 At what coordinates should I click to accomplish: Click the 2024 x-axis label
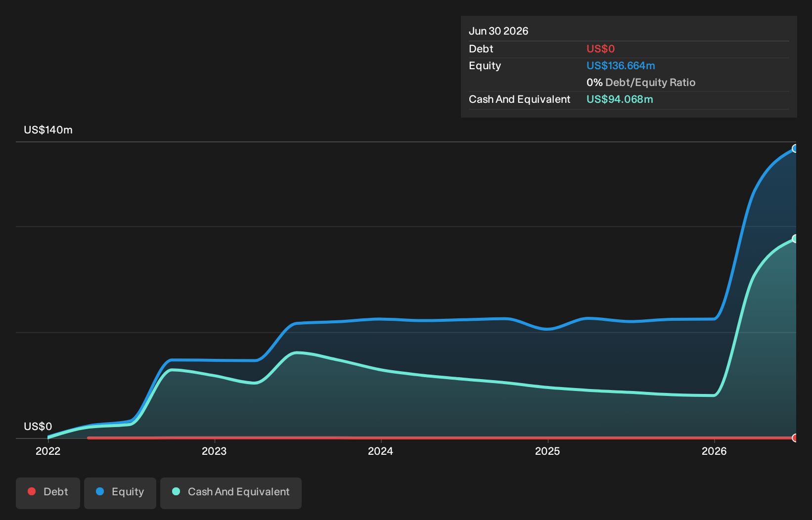coord(381,451)
